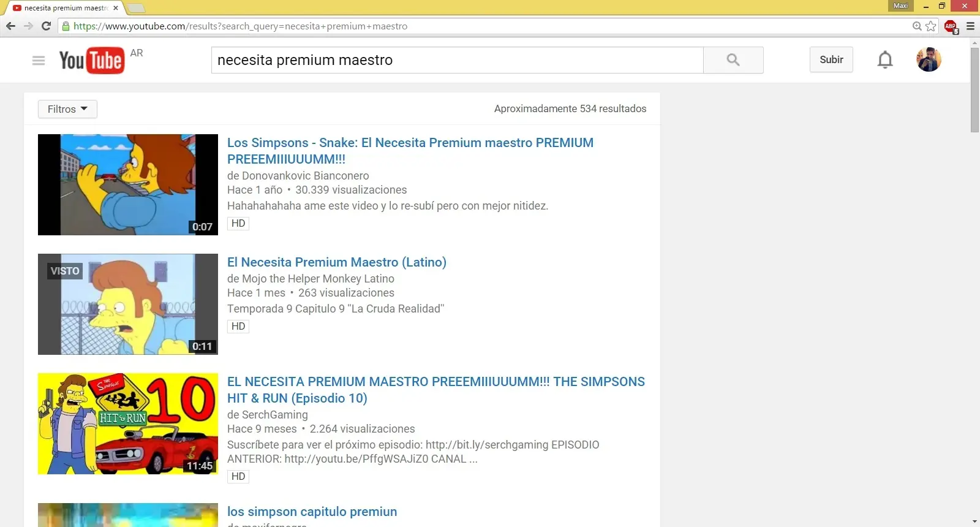Click the scrollbar down arrow
Screen dimensions: 980x527
pos(974,522)
